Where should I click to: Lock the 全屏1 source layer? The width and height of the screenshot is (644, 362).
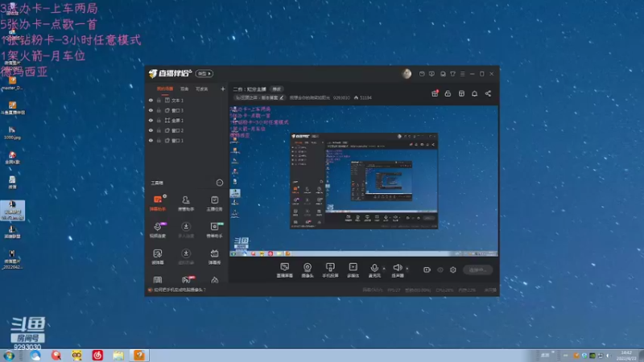click(x=159, y=120)
